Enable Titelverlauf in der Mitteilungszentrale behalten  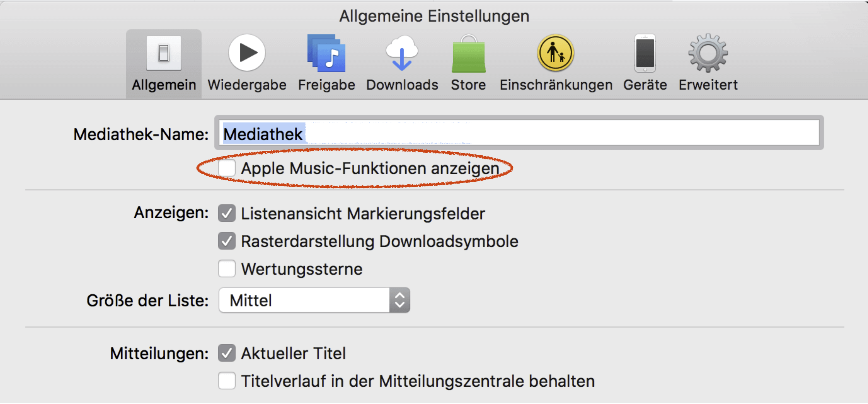tap(226, 381)
